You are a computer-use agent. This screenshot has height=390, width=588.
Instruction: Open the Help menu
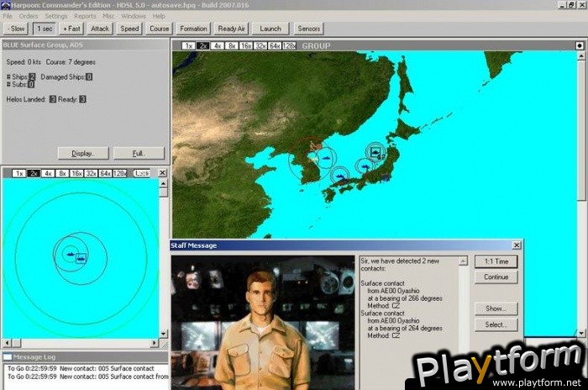pyautogui.click(x=159, y=16)
